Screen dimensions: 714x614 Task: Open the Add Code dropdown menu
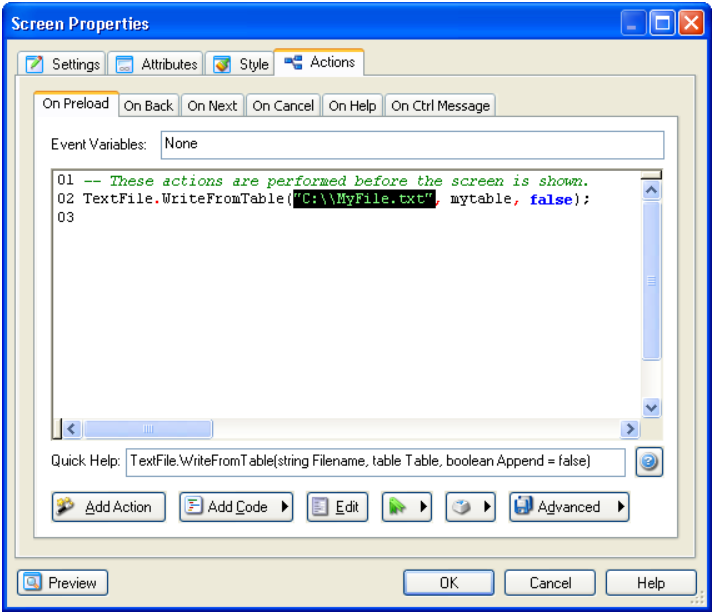236,507
